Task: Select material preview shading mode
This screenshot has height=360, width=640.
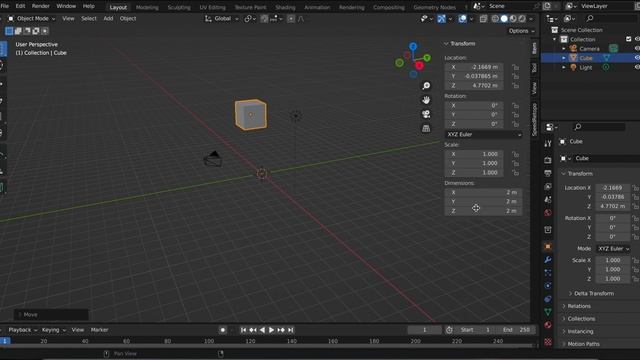Action: [513, 19]
